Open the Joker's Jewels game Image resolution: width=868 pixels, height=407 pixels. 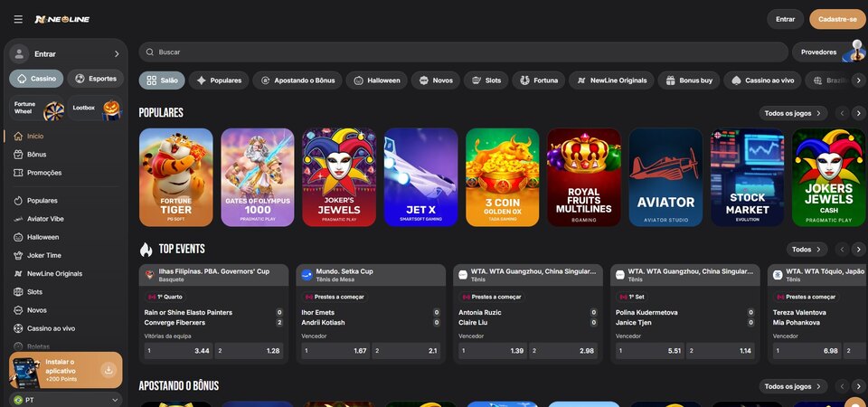pyautogui.click(x=339, y=177)
